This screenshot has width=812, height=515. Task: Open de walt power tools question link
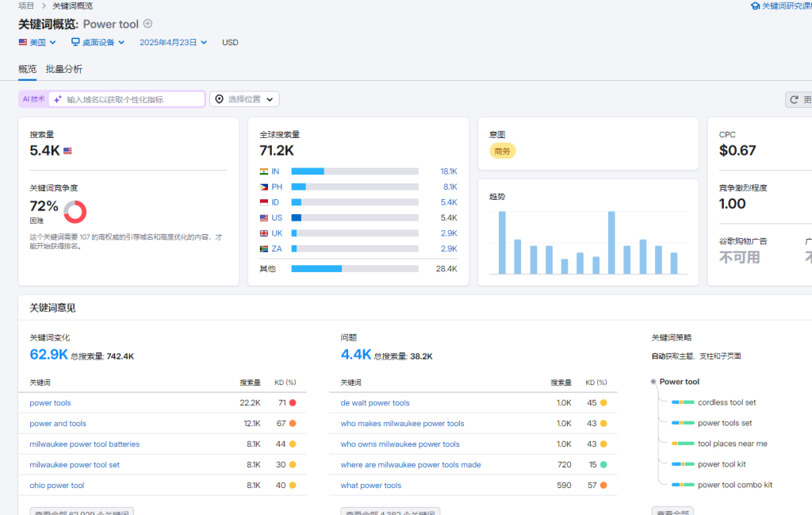pyautogui.click(x=375, y=402)
